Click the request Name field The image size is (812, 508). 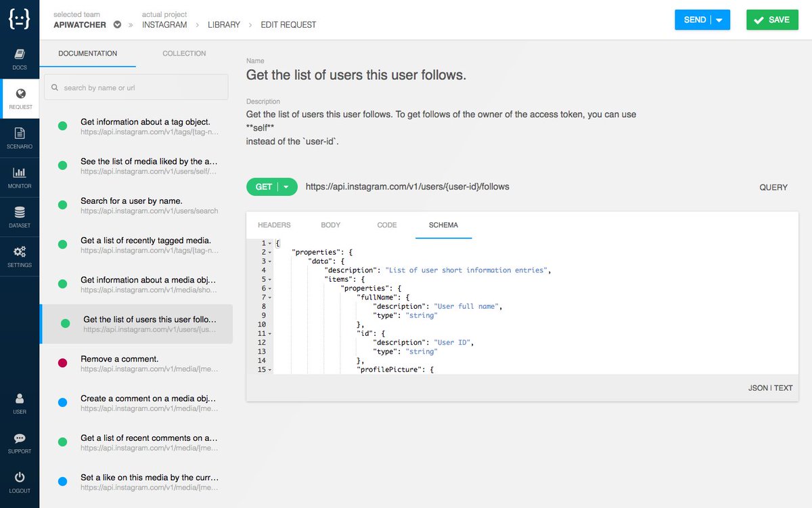pyautogui.click(x=356, y=75)
